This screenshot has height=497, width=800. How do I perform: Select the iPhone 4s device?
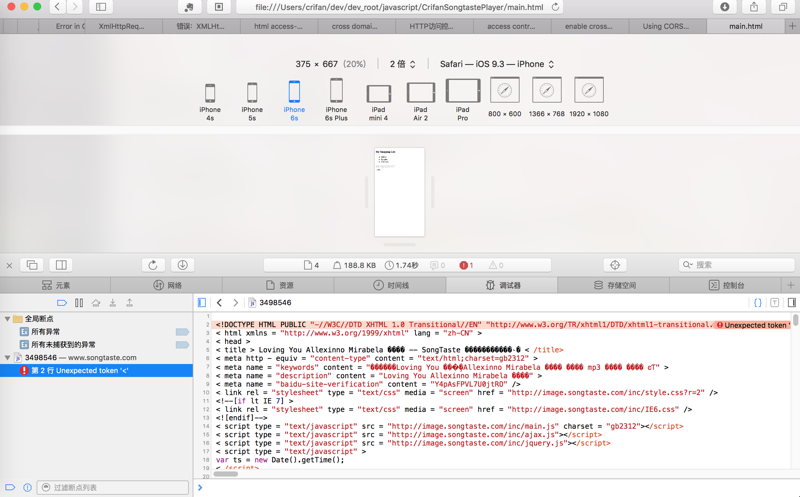[210, 102]
